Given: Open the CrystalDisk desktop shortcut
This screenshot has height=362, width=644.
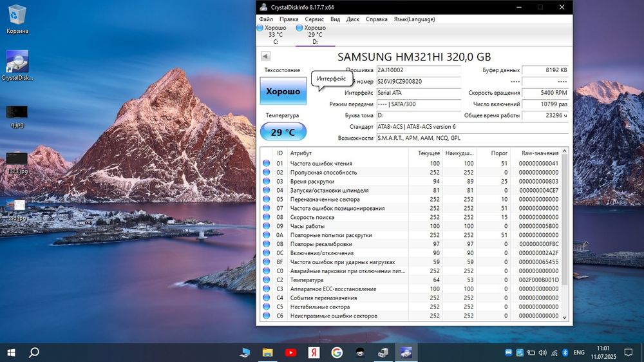Looking at the screenshot, I should [17, 65].
